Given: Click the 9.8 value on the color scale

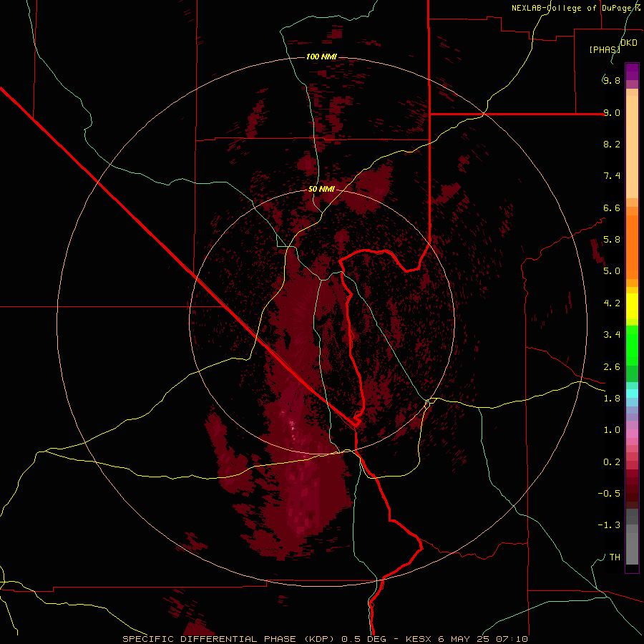Looking at the screenshot, I should [x=612, y=80].
